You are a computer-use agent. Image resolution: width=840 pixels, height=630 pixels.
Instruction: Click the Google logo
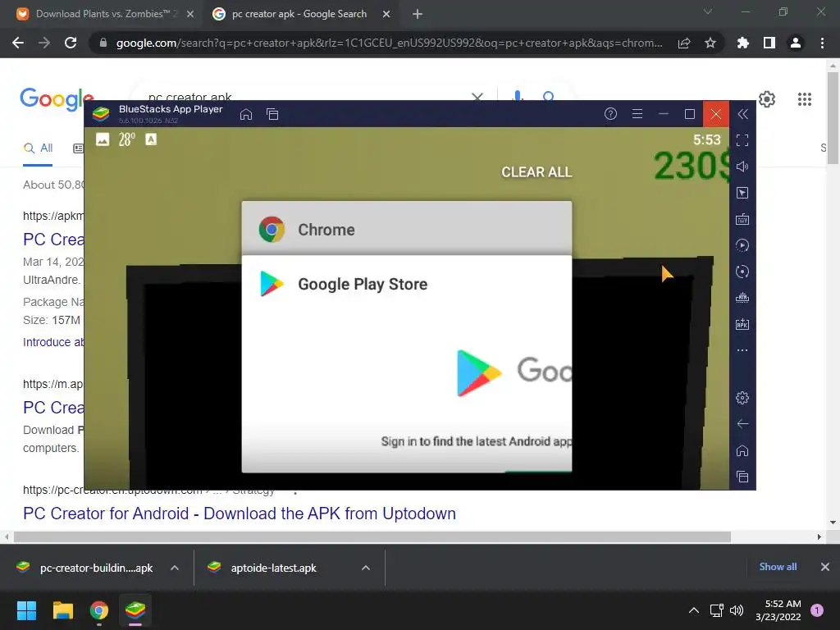point(57,99)
